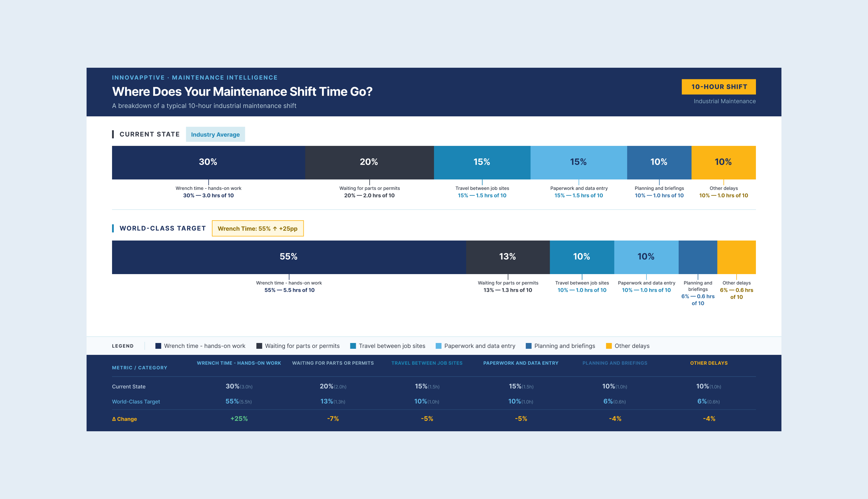868x499 pixels.
Task: Click the WORLD-CLASS TARGET section title
Action: pos(162,228)
